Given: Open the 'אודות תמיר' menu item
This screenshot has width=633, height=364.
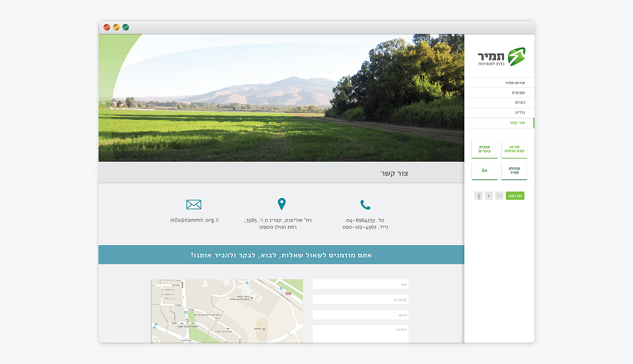Looking at the screenshot, I should click(499, 83).
